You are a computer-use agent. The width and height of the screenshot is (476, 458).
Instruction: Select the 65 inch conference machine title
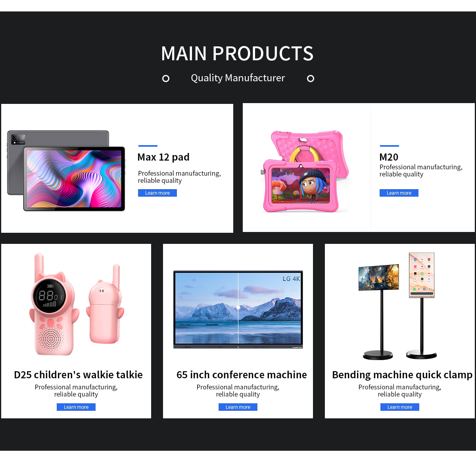[x=242, y=375]
